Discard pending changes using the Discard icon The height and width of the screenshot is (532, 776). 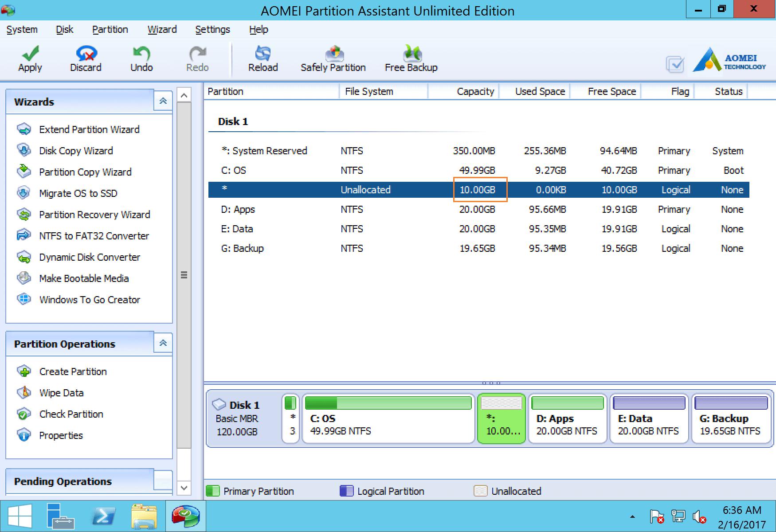86,54
